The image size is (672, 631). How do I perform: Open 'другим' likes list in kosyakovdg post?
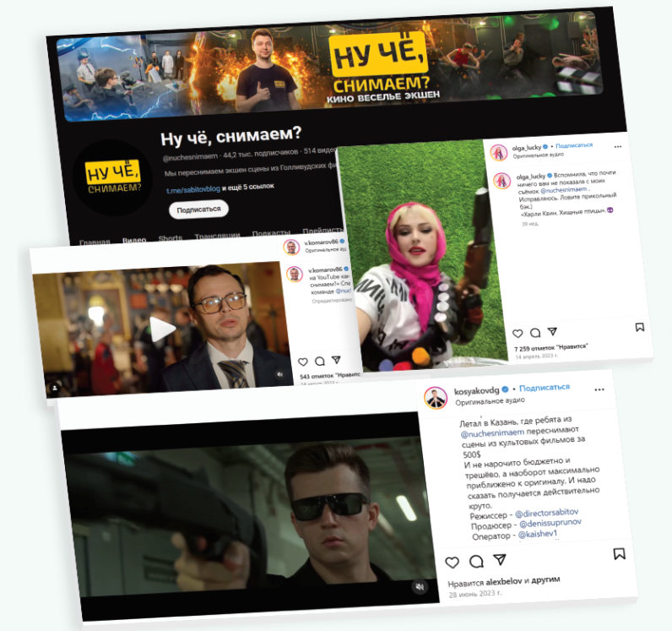coord(545,579)
